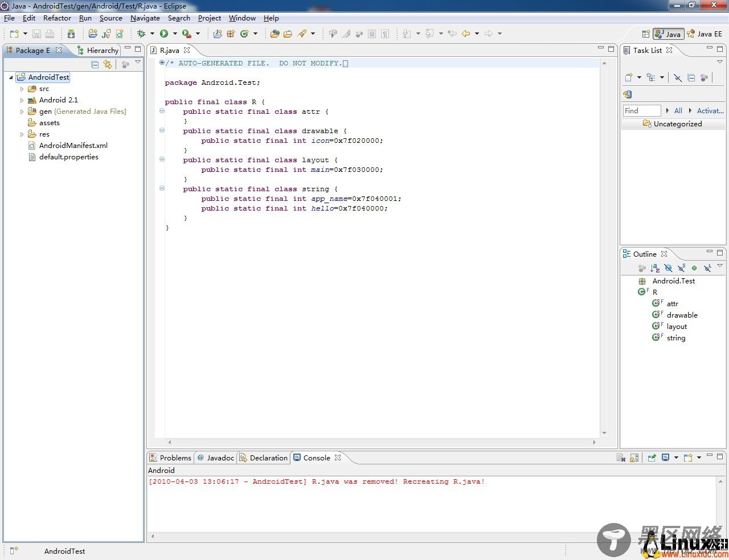Click the All working set link
This screenshot has width=729, height=560.
[x=678, y=111]
